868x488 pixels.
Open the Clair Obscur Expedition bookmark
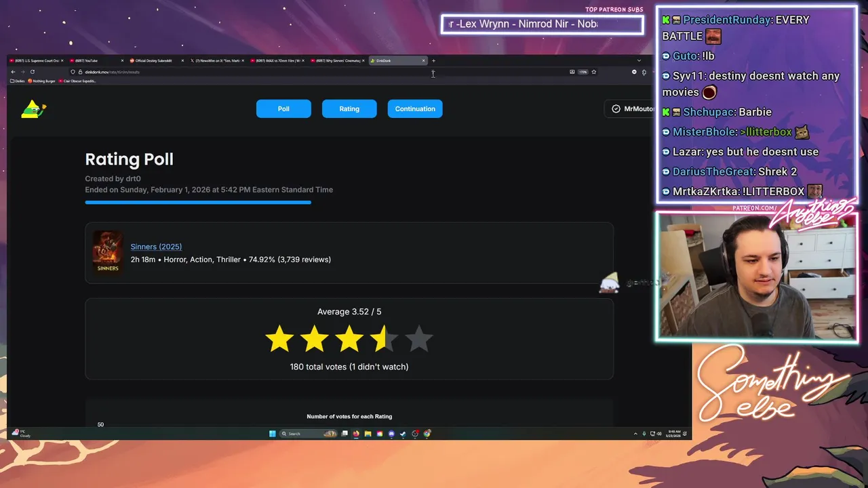tap(78, 81)
